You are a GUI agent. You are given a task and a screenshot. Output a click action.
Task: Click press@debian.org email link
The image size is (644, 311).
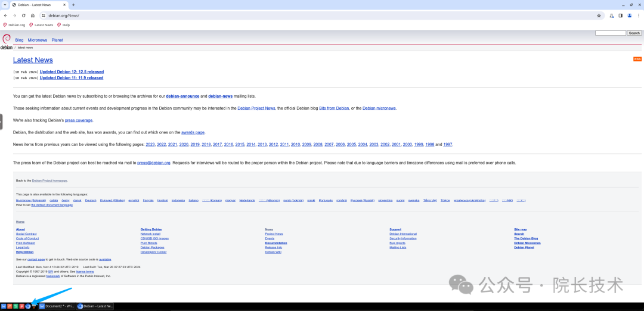click(154, 163)
